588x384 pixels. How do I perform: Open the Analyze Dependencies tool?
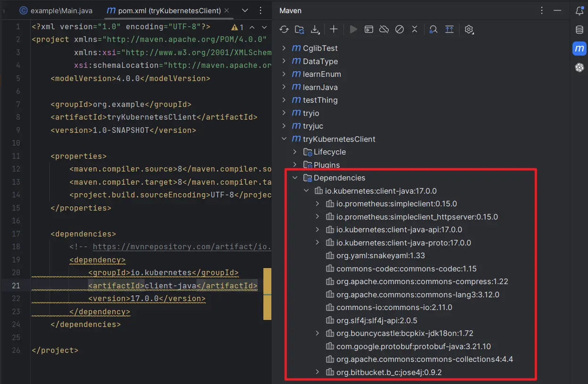[433, 29]
